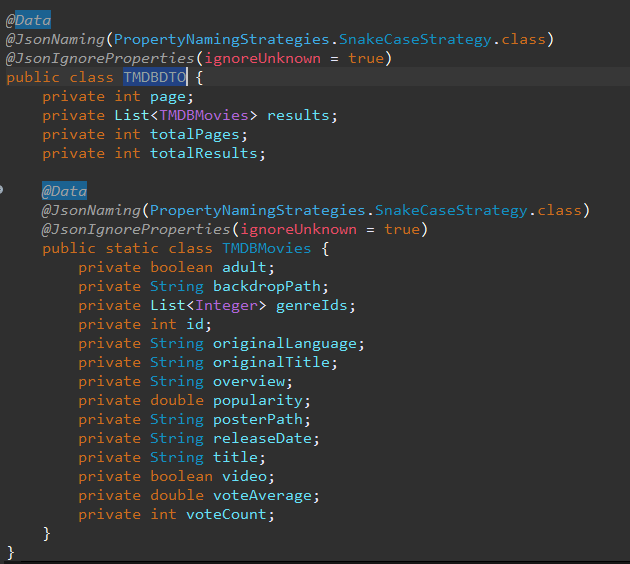
Task: Click the 'static' keyword in the inner class
Action: pyautogui.click(x=132, y=248)
